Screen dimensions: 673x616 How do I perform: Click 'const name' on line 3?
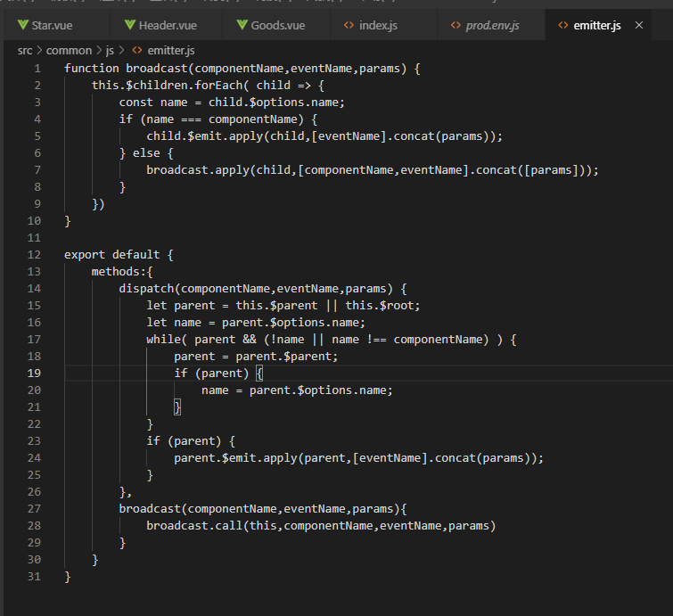[153, 103]
